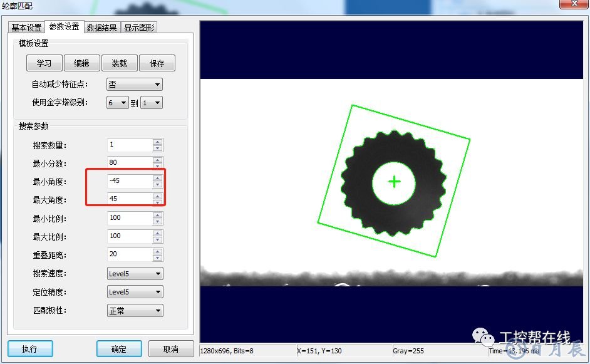
Task: Confirm with the 确定 button
Action: (x=119, y=349)
